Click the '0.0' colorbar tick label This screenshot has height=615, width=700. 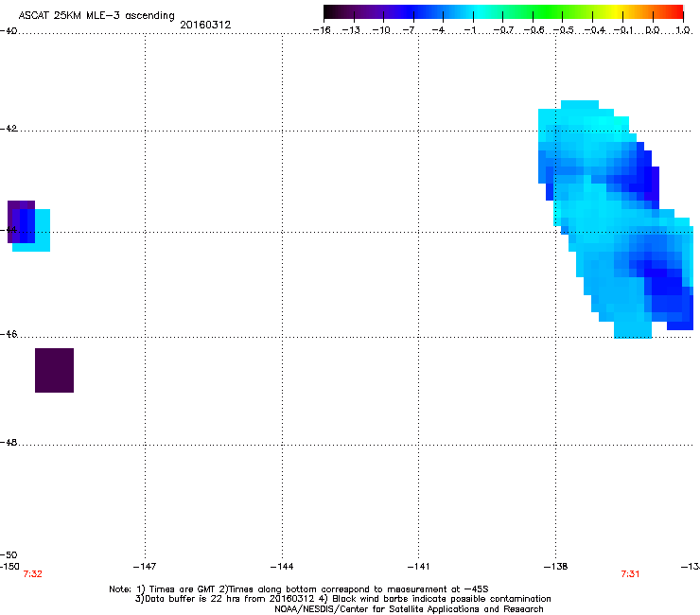[x=653, y=30]
